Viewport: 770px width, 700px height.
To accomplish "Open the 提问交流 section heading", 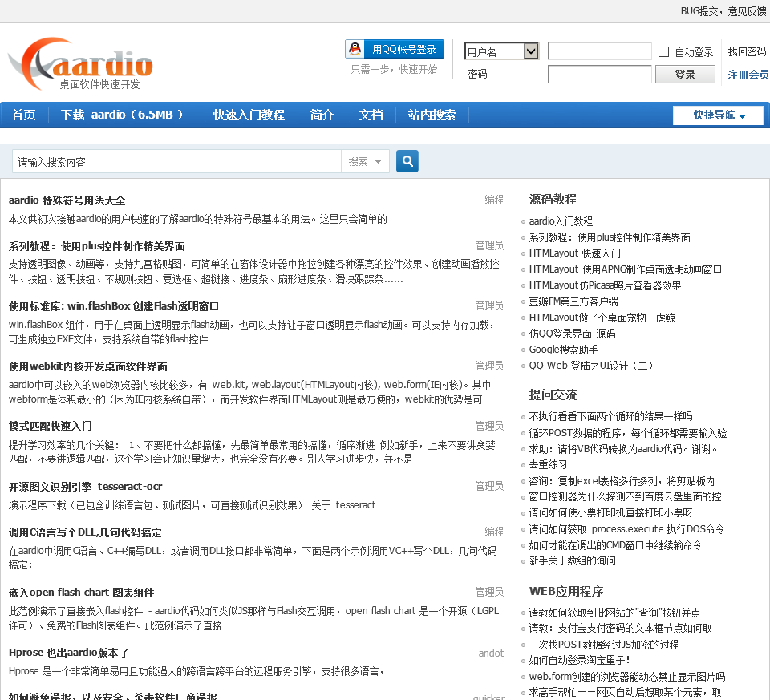I will (553, 395).
